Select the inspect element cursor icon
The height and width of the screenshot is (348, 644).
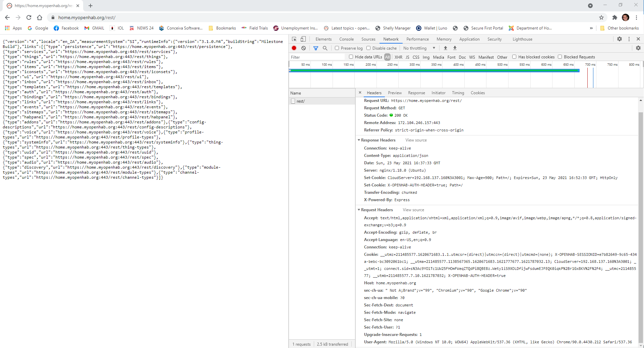click(294, 39)
